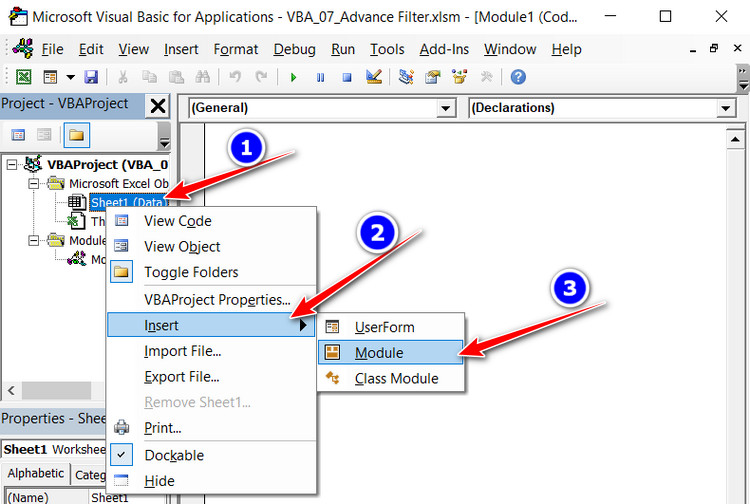
Task: Switch to the Categorized properties tab
Action: coord(90,475)
